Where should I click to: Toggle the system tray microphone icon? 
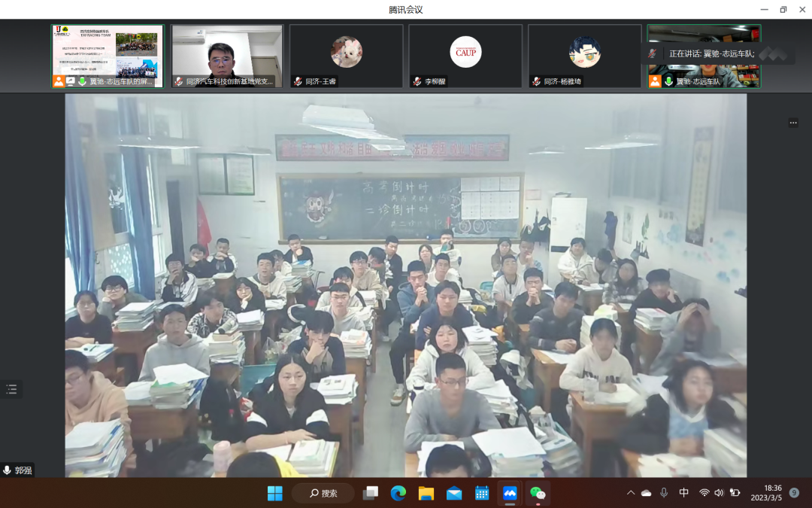[664, 492]
